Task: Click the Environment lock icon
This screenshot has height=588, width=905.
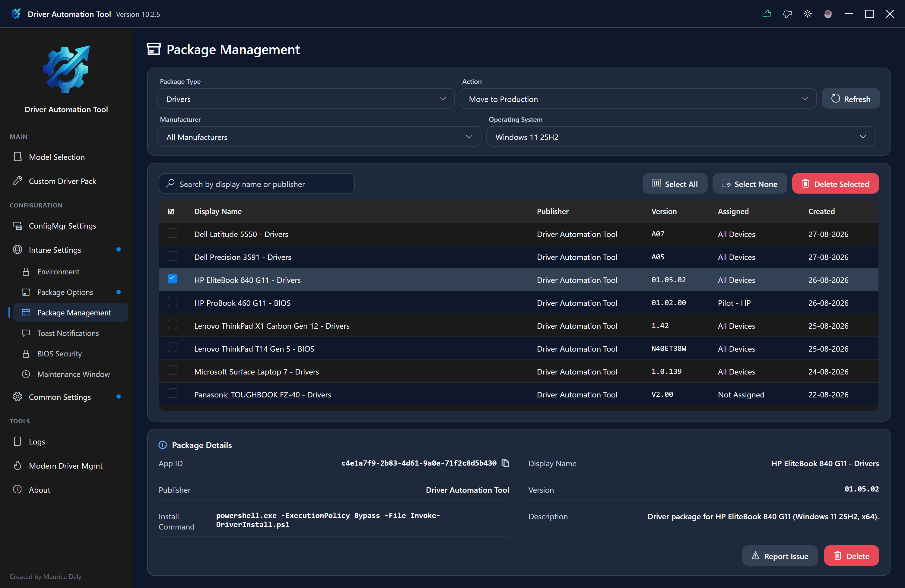Action: click(26, 272)
